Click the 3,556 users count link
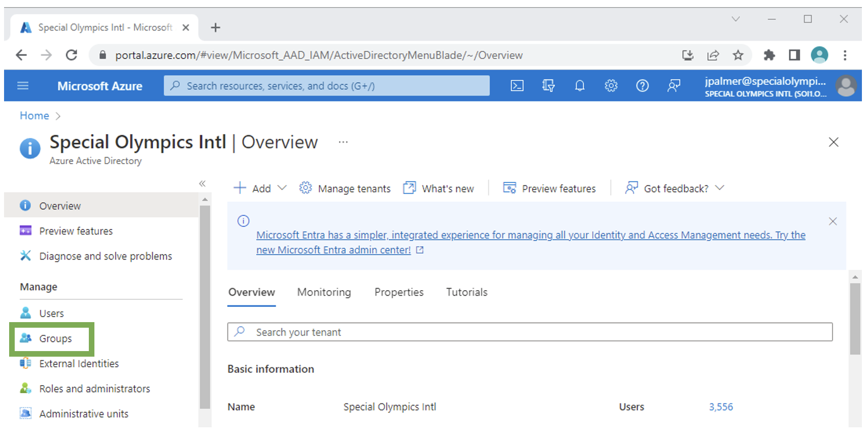This screenshot has width=868, height=441. coord(721,407)
